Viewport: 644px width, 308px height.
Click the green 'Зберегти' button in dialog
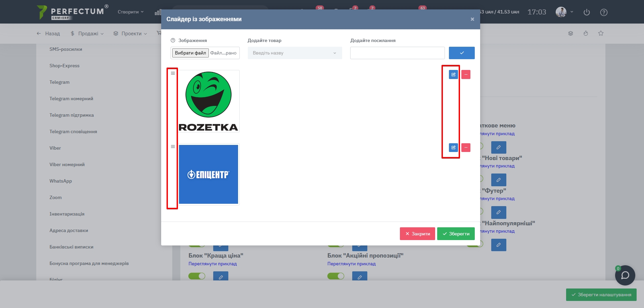click(x=456, y=234)
